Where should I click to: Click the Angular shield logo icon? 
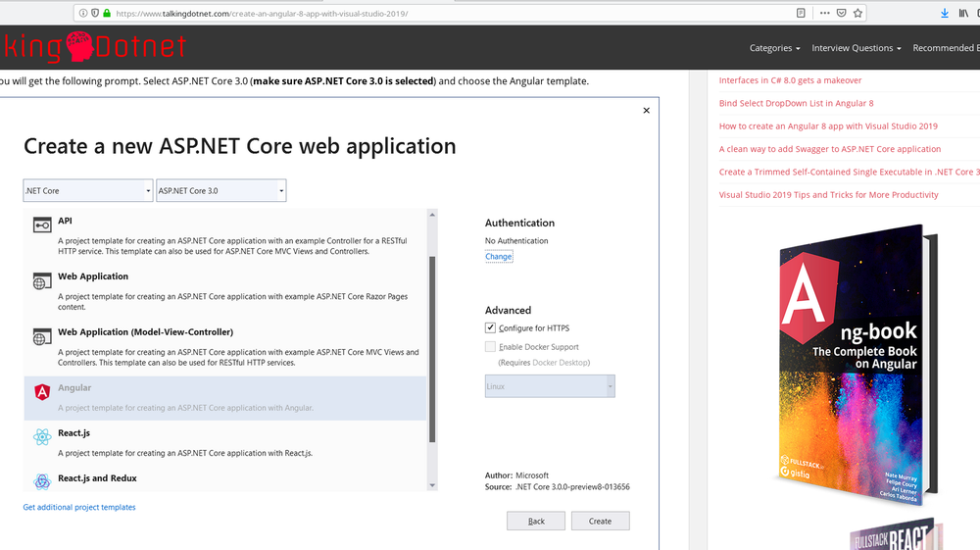point(42,392)
